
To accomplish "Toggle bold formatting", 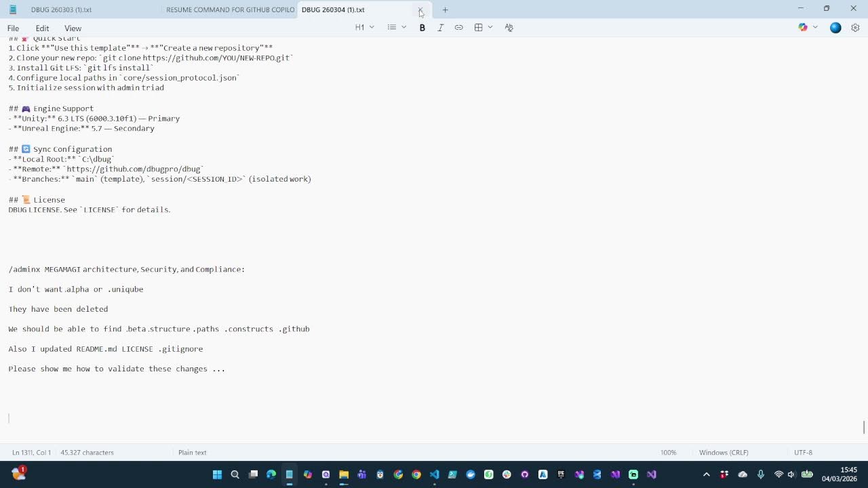I will point(422,28).
